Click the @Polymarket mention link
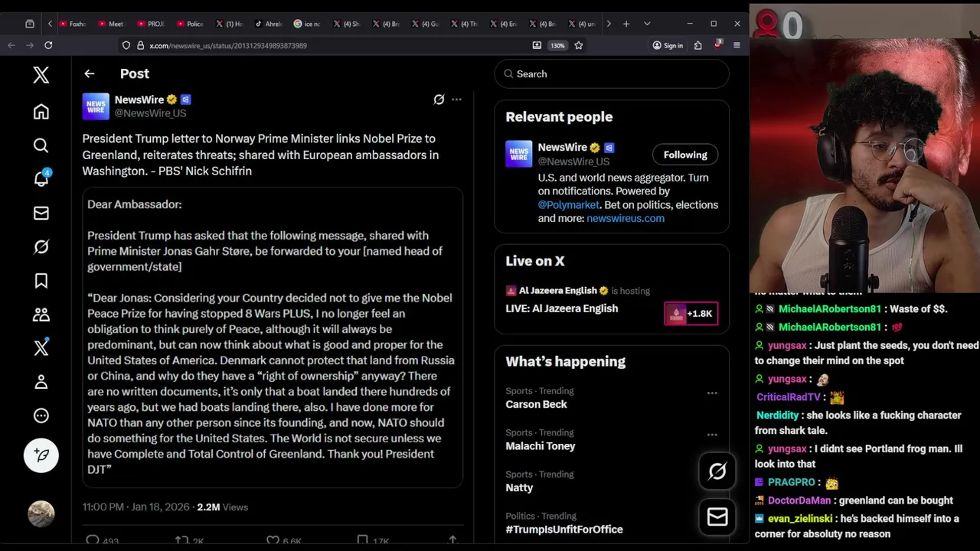Screen dimensions: 980x551 568,205
